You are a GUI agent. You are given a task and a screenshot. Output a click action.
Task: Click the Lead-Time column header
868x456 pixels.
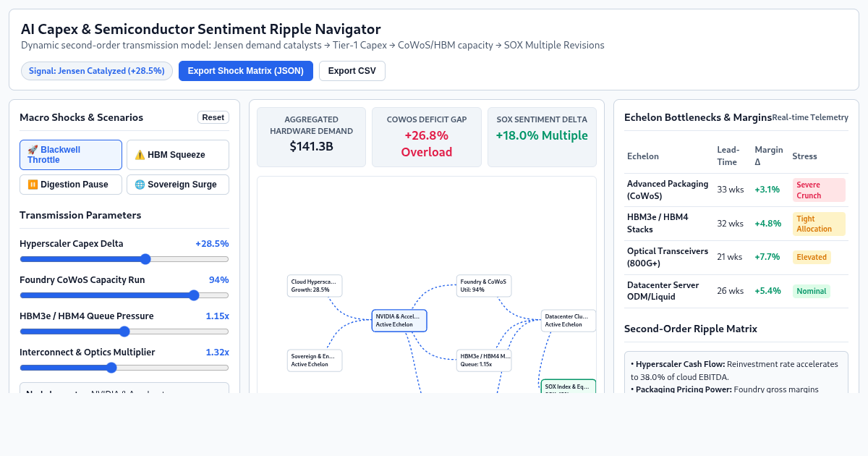tap(729, 156)
